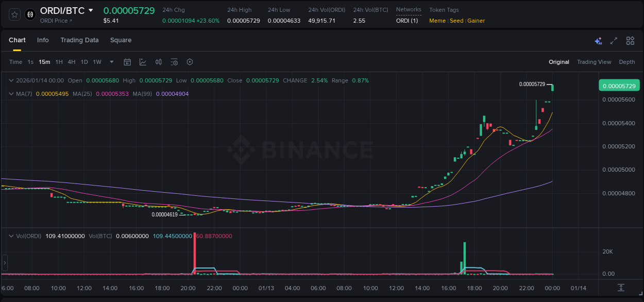The width and height of the screenshot is (644, 302).
Task: Switch to the Trading Data tab
Action: (79, 40)
